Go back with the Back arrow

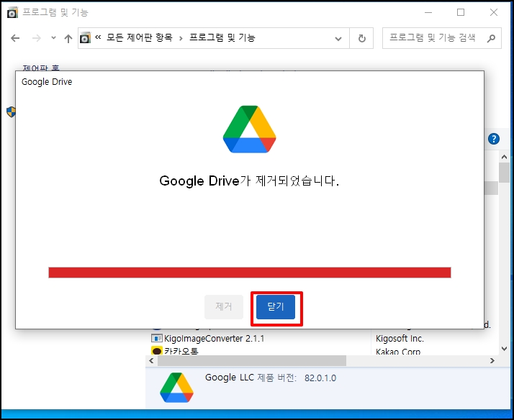pyautogui.click(x=15, y=38)
